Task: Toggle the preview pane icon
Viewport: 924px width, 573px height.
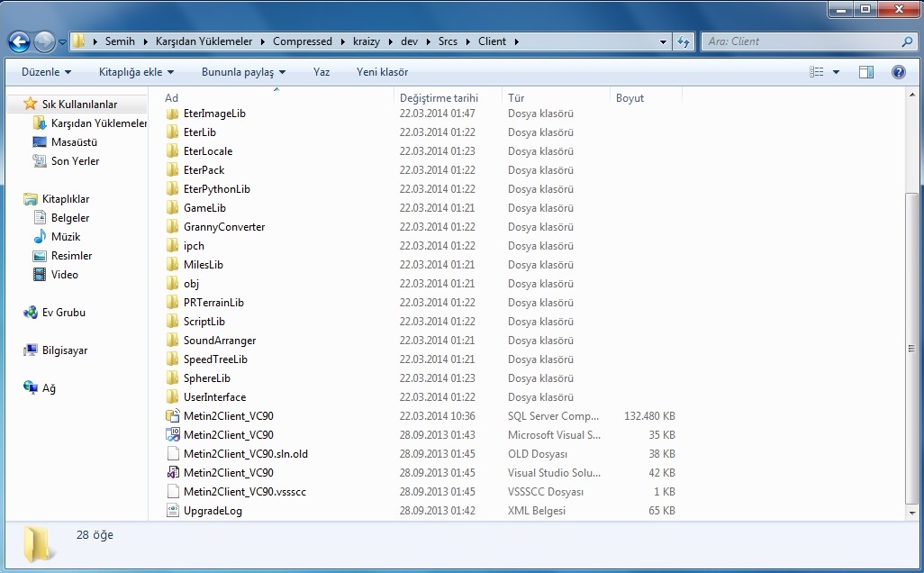Action: [x=866, y=72]
